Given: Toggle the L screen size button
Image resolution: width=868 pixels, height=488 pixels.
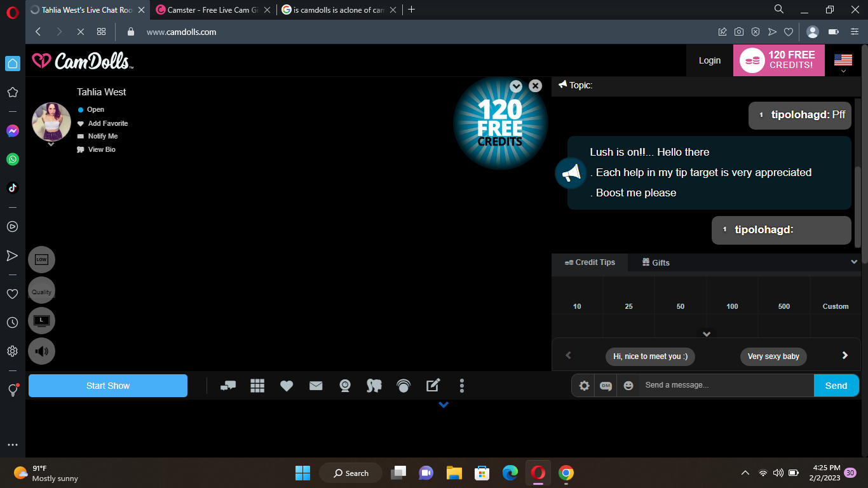Looking at the screenshot, I should (41, 320).
